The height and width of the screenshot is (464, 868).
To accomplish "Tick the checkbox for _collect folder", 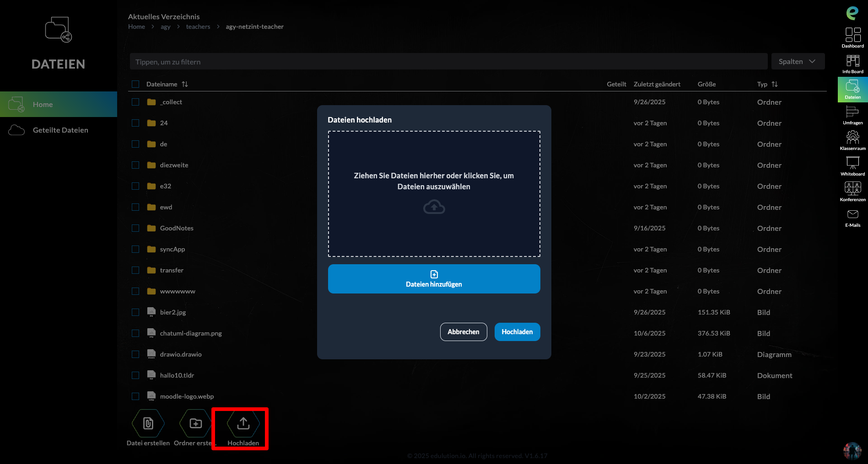I will (135, 102).
